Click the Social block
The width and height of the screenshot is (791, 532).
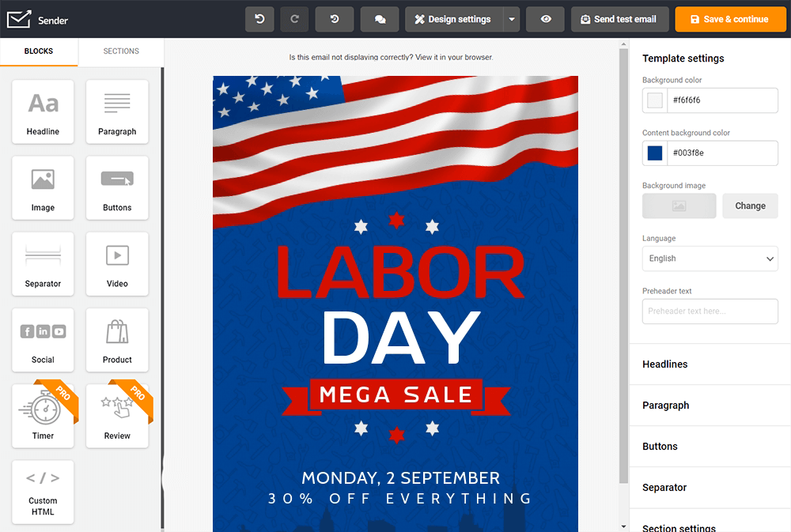point(43,340)
